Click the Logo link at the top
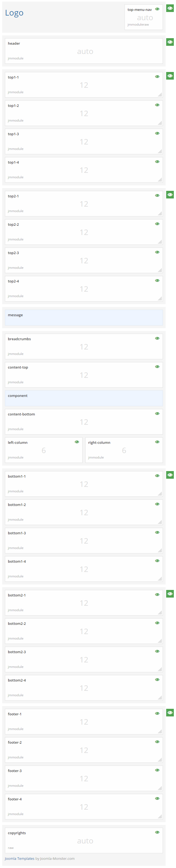The width and height of the screenshot is (176, 868). pos(14,13)
